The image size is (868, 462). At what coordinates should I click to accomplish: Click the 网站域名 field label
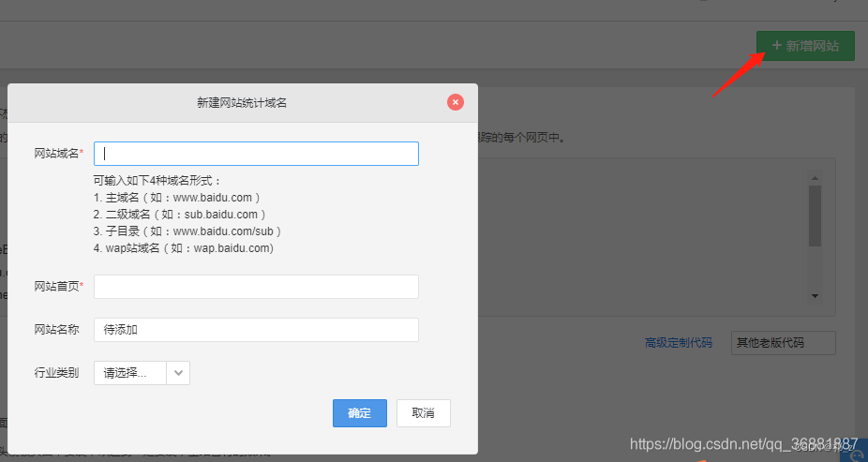click(58, 153)
